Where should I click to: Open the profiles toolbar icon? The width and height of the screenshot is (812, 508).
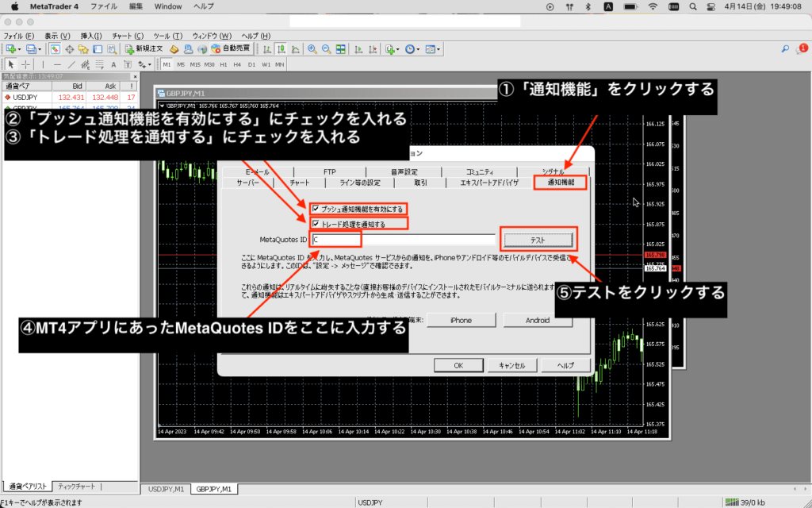point(33,49)
